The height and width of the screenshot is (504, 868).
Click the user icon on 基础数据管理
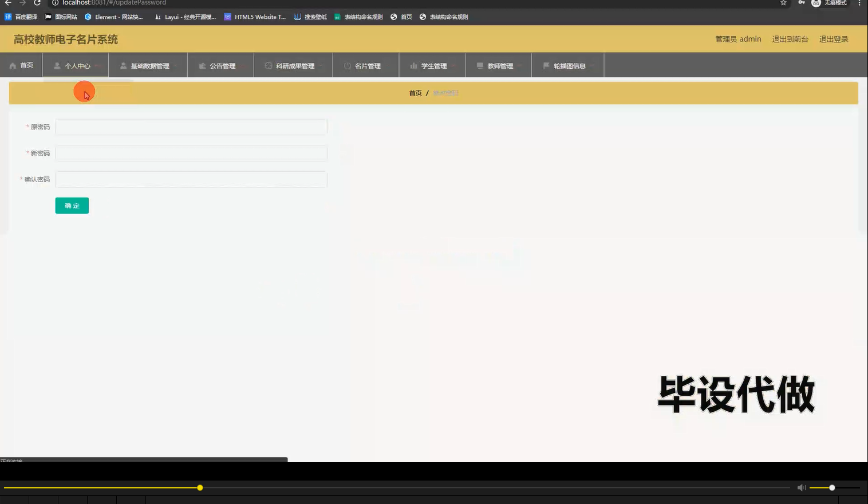(x=123, y=65)
